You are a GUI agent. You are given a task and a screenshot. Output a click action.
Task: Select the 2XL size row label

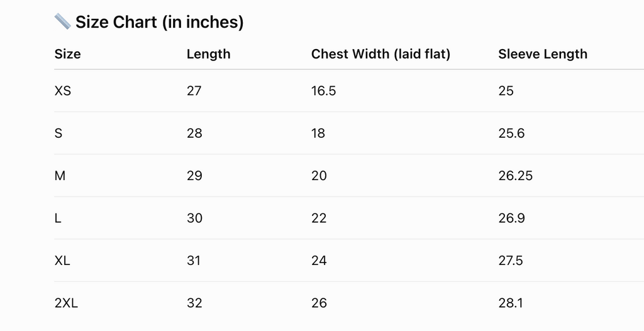[x=65, y=303]
